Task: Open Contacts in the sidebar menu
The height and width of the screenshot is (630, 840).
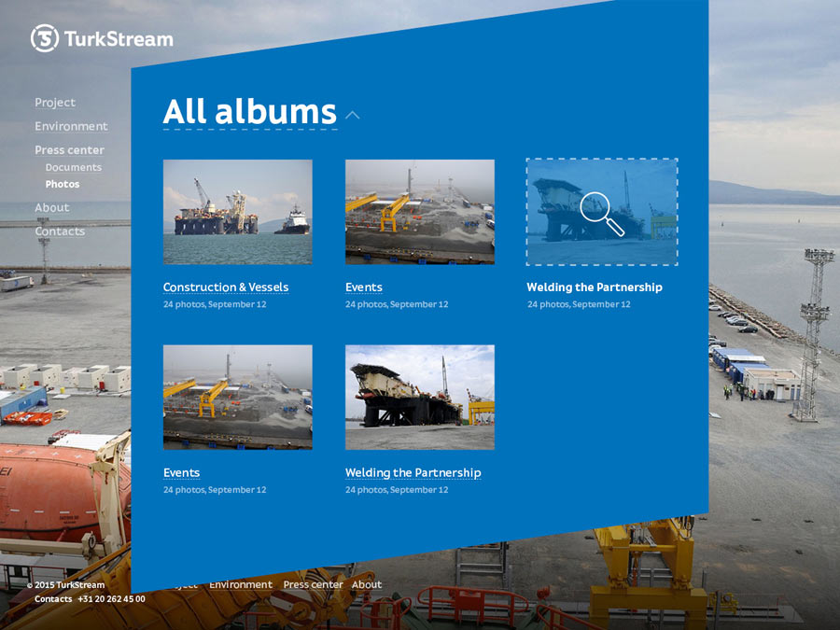Action: [x=60, y=231]
